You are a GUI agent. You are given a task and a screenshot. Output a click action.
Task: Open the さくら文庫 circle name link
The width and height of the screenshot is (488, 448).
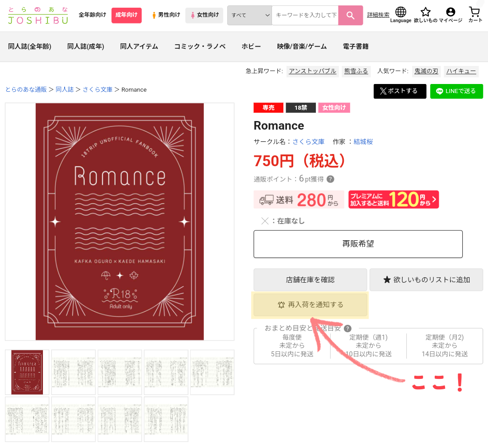[308, 142]
